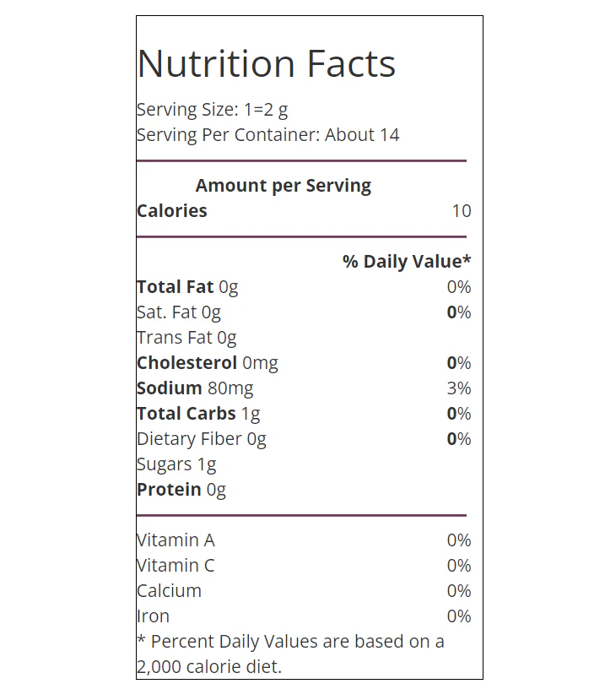The height and width of the screenshot is (700, 605).
Task: Click the Nutrition Facts heading
Action: click(x=267, y=64)
